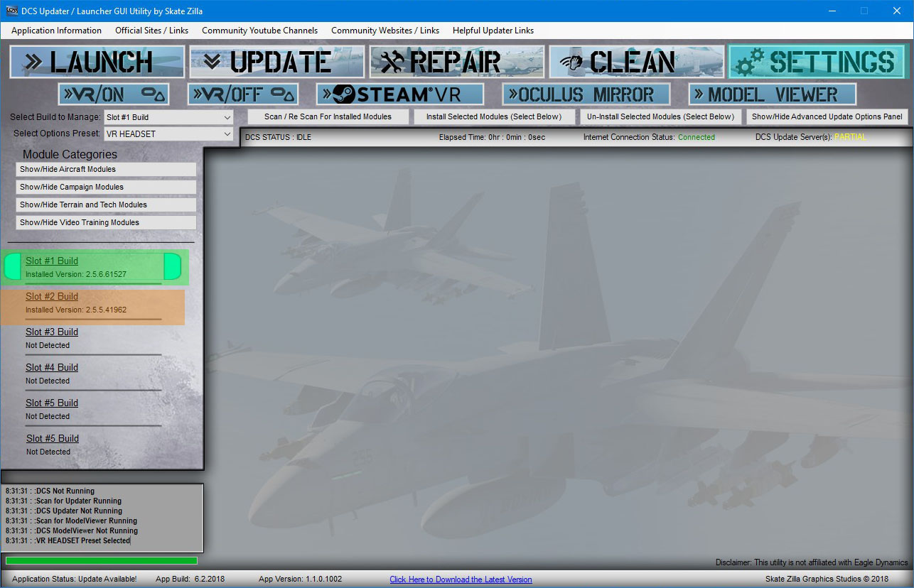Click 'Installed Version: 2.5.5.41962' text
This screenshot has width=914, height=588.
click(76, 310)
